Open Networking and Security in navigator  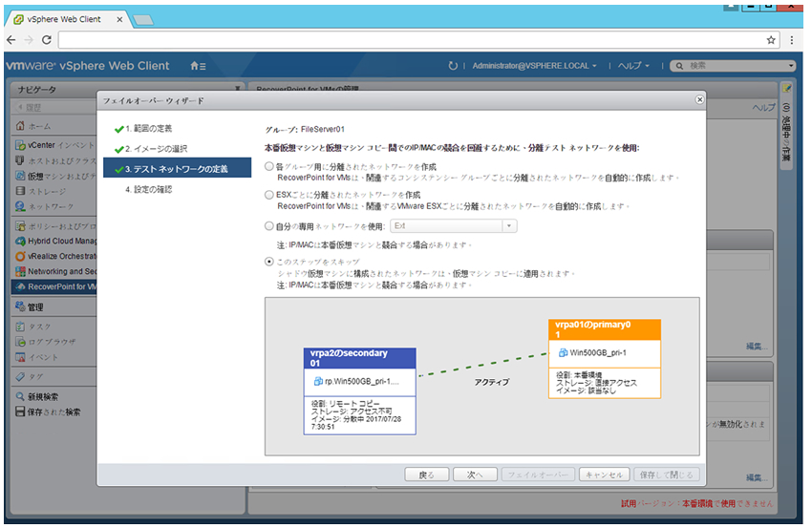tap(55, 271)
